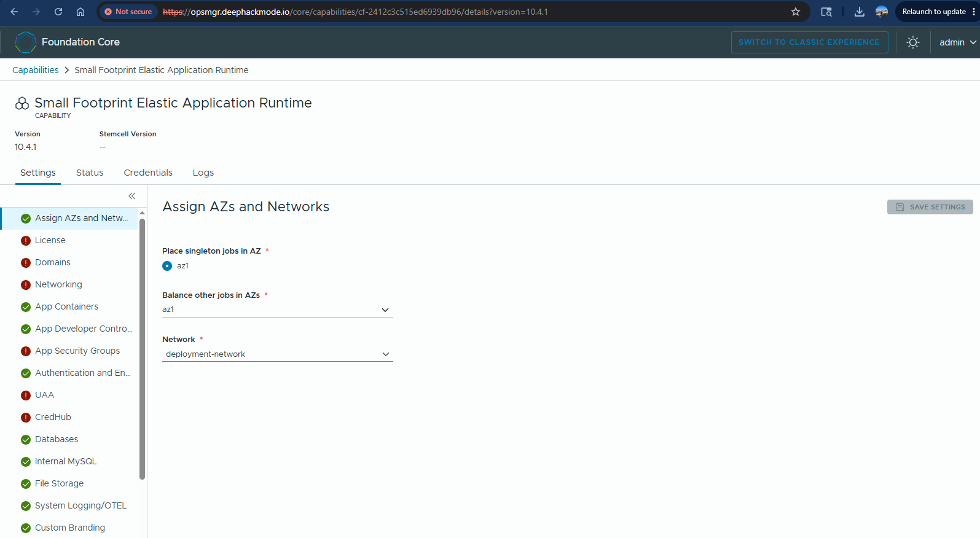Go to Capabilities breadcrumb link
The width and height of the screenshot is (980, 538).
pos(36,70)
